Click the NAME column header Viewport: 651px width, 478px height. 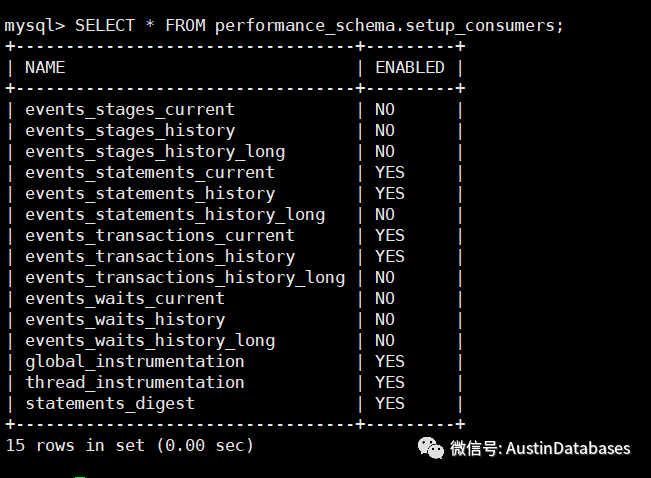click(x=45, y=67)
